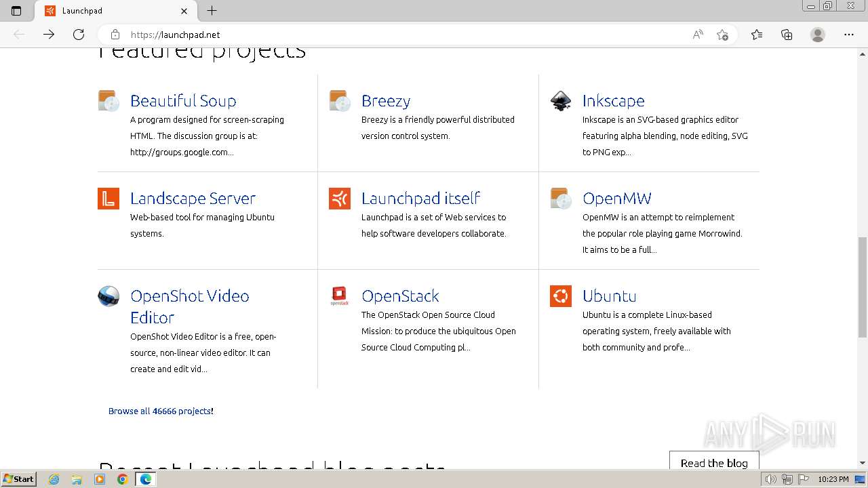The image size is (868, 488).
Task: Go back to previous page
Action: pyautogui.click(x=19, y=35)
